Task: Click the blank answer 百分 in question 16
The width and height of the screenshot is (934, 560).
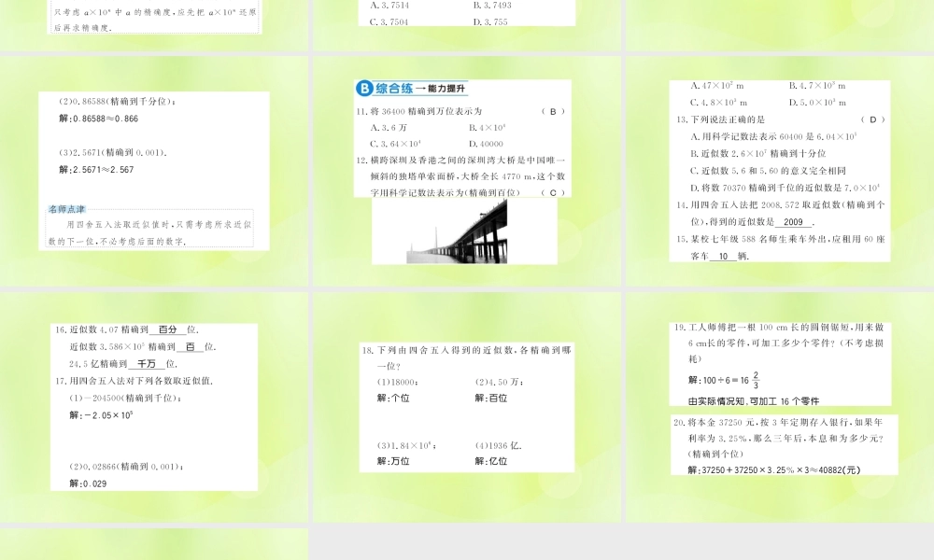Action: [167, 329]
